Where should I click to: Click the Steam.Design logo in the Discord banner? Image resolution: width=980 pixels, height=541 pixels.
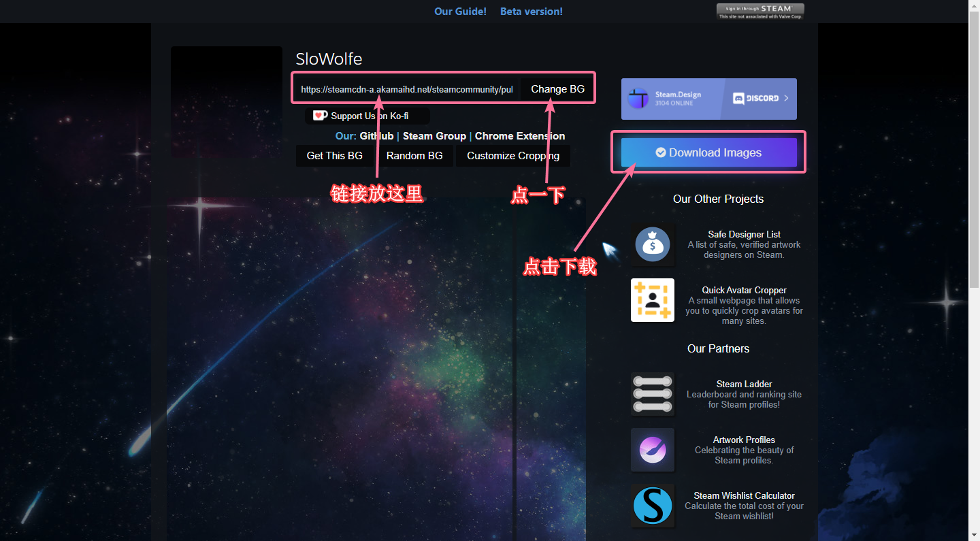638,99
